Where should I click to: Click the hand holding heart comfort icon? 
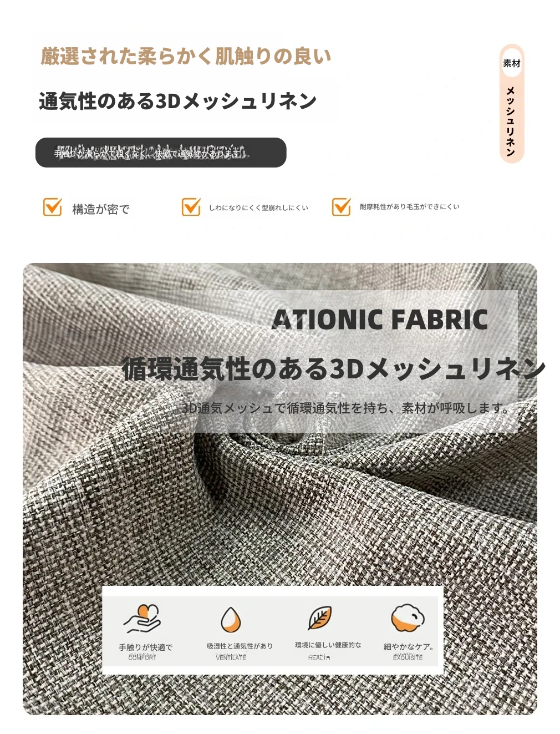(141, 619)
